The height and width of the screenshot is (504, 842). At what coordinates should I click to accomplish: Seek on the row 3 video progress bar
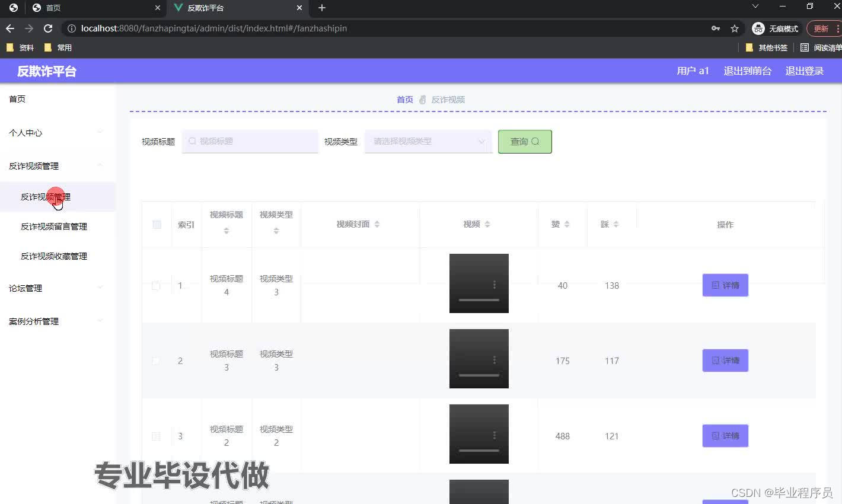(479, 451)
